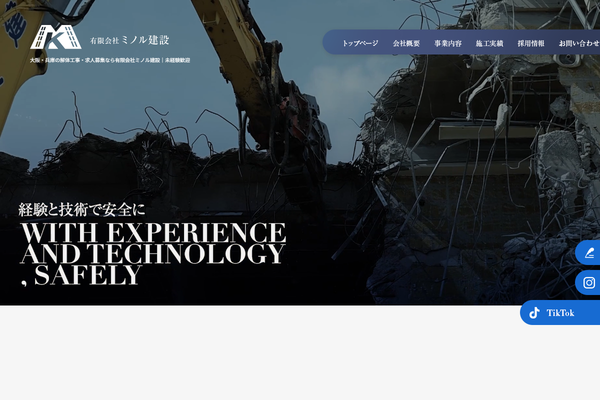Screen dimensions: 600x400
Task: Click the ミノル建設 MK logo icon
Action: (x=56, y=37)
